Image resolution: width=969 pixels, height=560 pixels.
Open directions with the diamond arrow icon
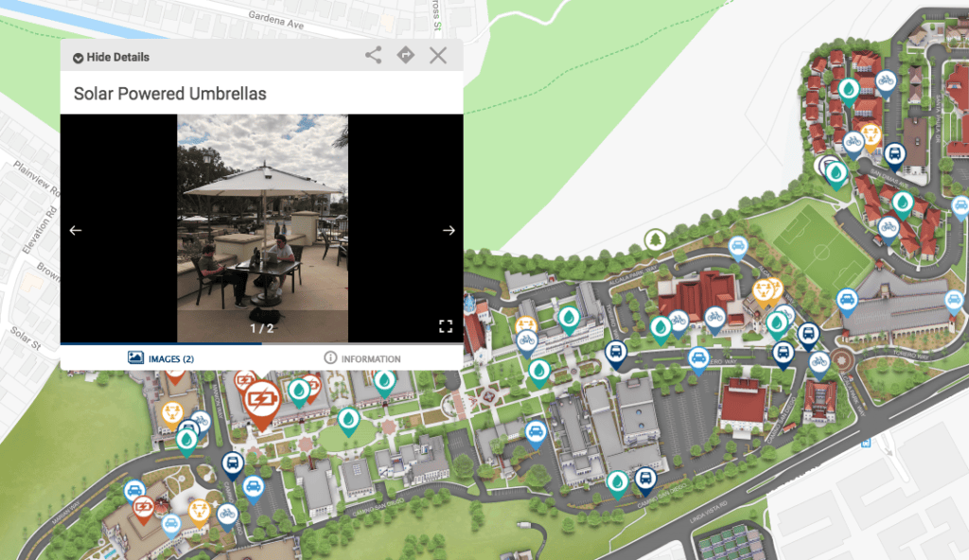[x=405, y=55]
